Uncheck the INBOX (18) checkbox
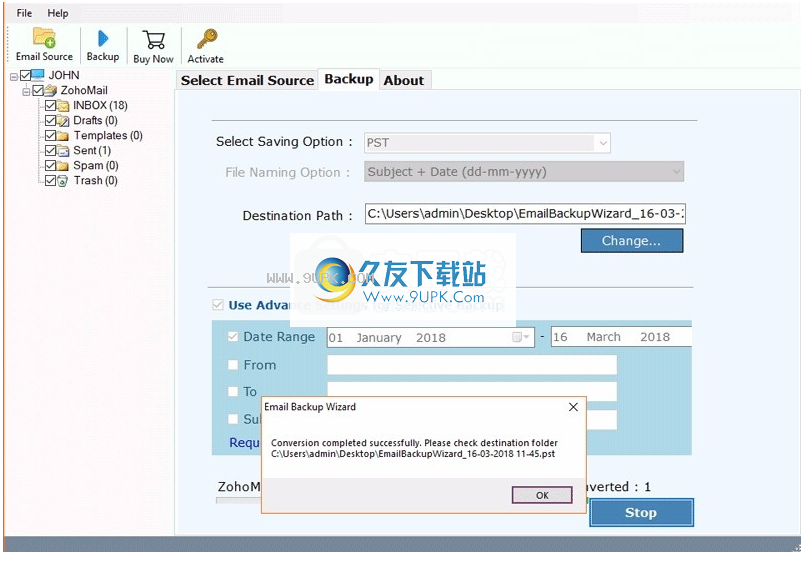The width and height of the screenshot is (806, 561). [50, 105]
